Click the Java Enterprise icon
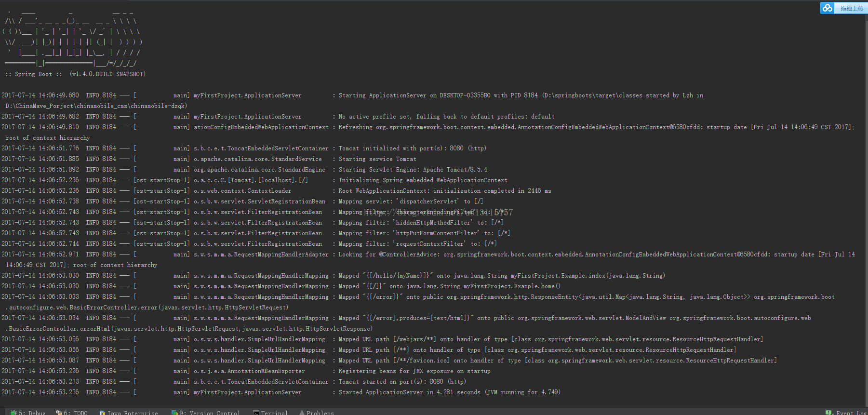 pos(102,413)
